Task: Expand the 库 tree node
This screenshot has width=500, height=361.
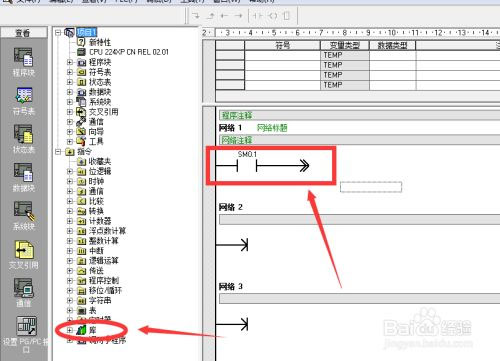Action: (x=70, y=330)
